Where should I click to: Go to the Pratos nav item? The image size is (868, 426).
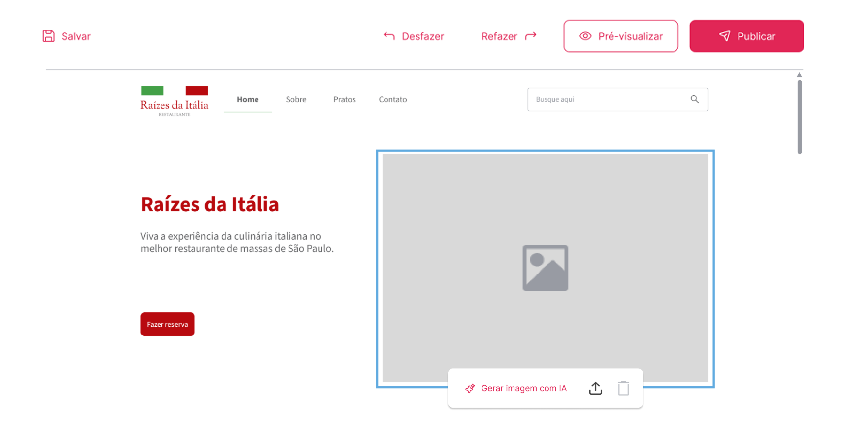coord(344,99)
